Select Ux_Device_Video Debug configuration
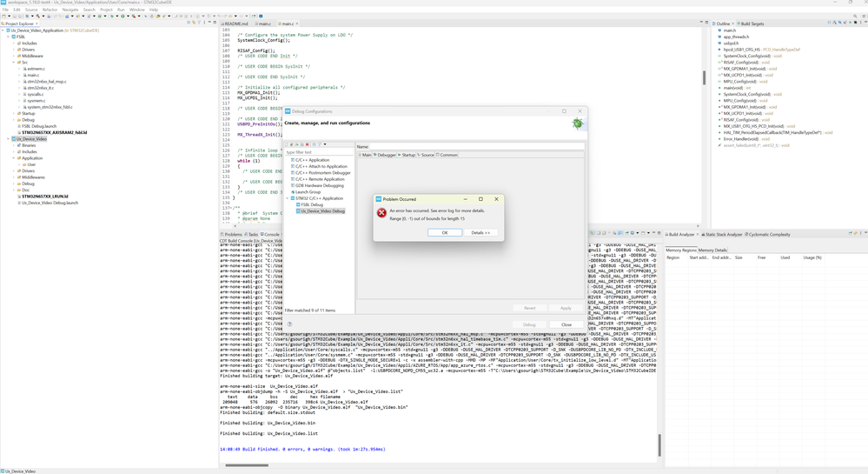The image size is (868, 474). 321,211
